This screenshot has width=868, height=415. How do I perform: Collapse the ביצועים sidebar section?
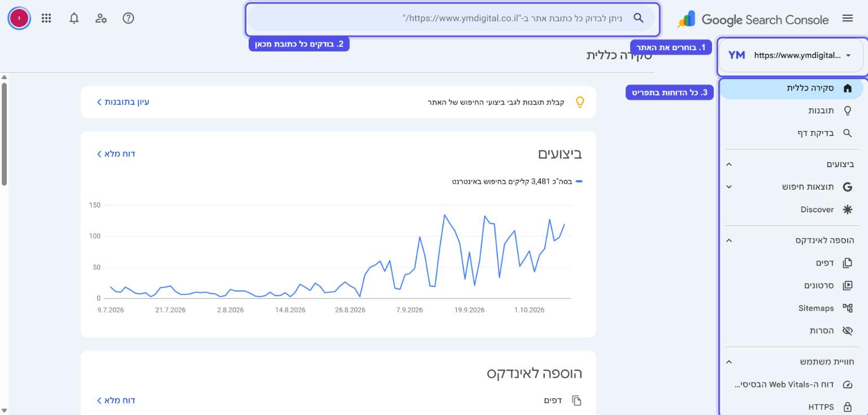pyautogui.click(x=729, y=164)
